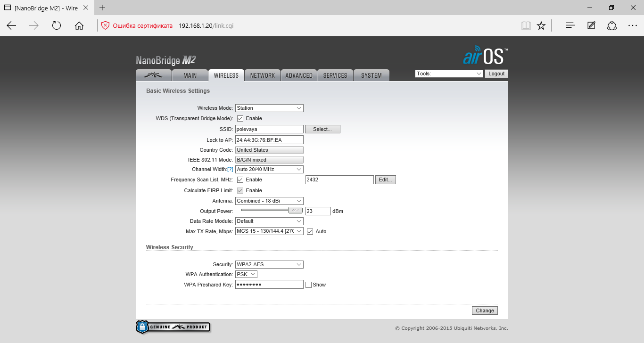Open the Wireless Mode dropdown
This screenshot has width=644, height=343.
point(269,108)
